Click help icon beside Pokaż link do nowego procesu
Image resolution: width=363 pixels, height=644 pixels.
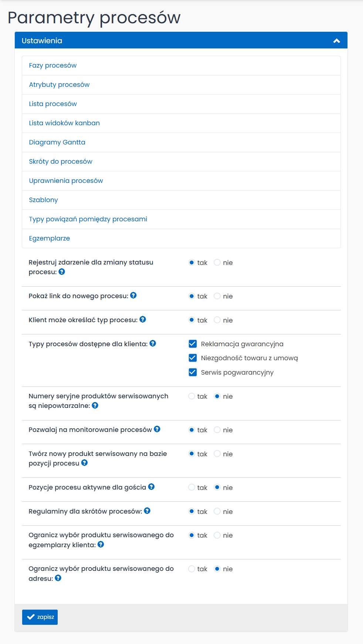[133, 295]
